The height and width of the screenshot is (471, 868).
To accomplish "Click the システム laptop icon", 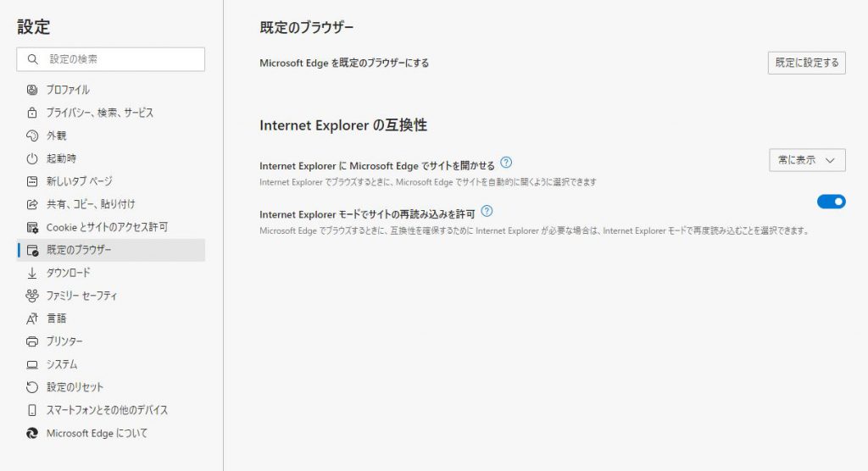I will pyautogui.click(x=32, y=364).
